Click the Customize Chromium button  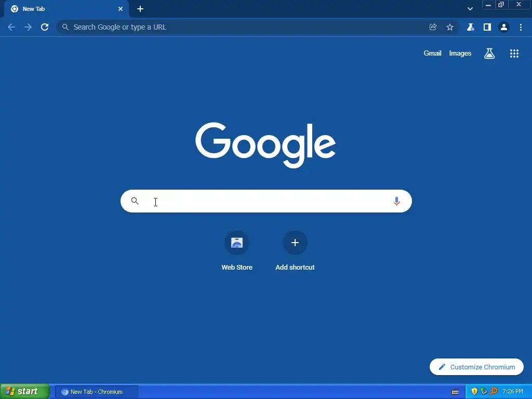(476, 367)
